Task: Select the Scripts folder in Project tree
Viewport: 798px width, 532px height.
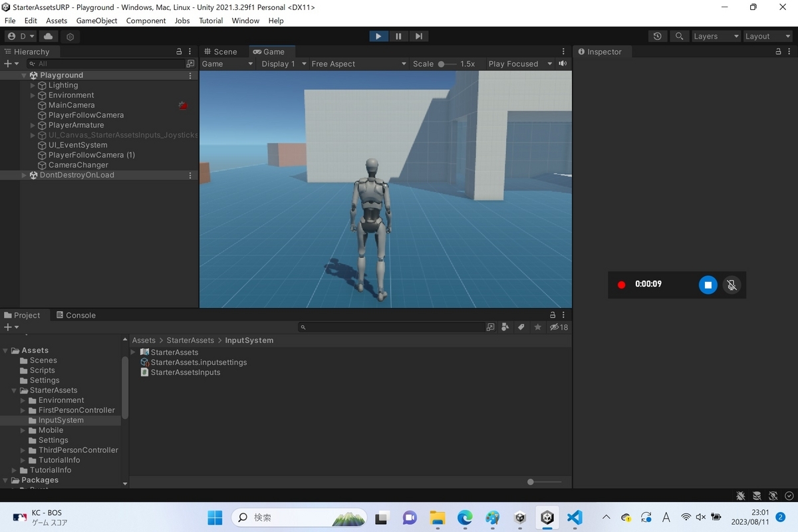Action: click(42, 370)
